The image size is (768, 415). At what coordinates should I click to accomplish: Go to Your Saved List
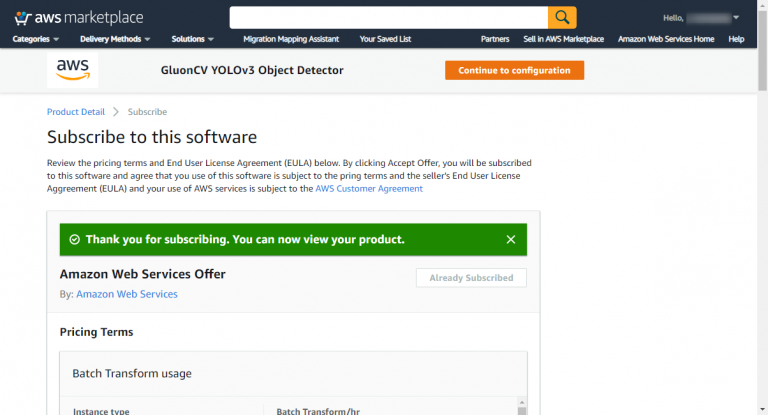tap(385, 39)
